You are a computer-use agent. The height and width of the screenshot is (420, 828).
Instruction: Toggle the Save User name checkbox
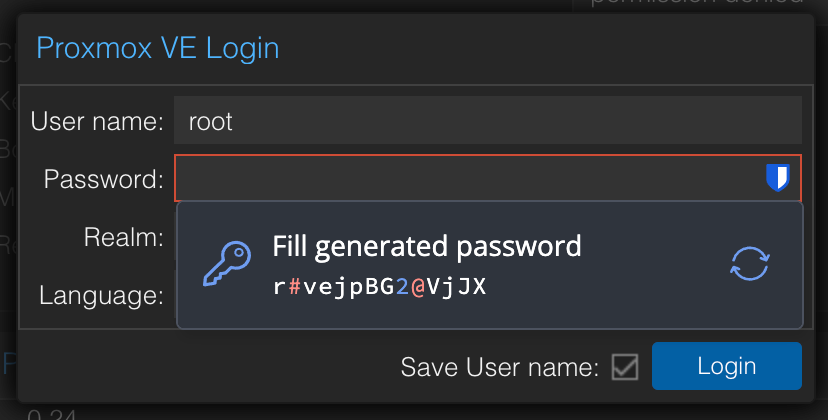[625, 367]
